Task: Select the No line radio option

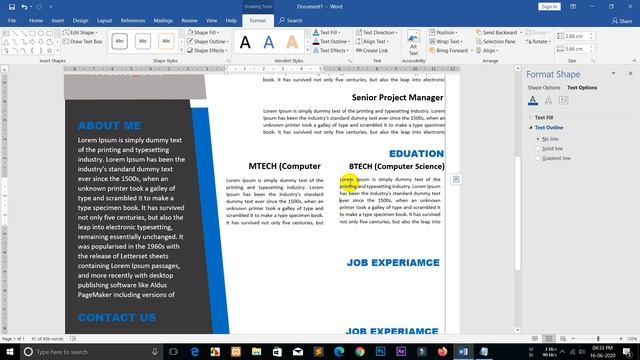Action: click(538, 139)
